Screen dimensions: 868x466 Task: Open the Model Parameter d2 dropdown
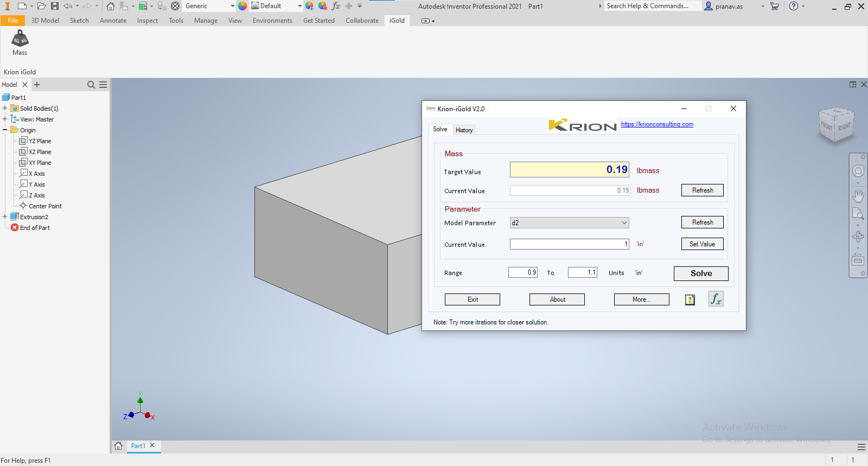(x=570, y=223)
